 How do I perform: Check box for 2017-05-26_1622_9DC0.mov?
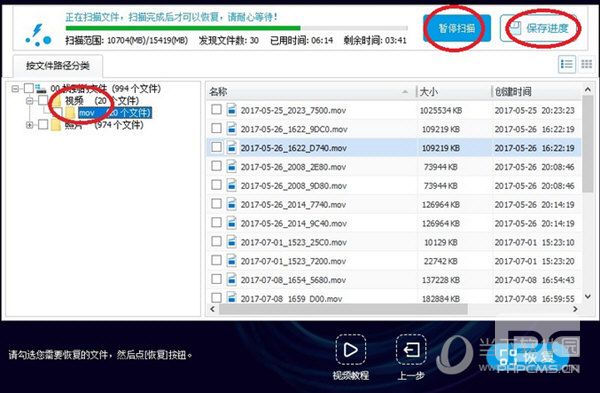[216, 128]
